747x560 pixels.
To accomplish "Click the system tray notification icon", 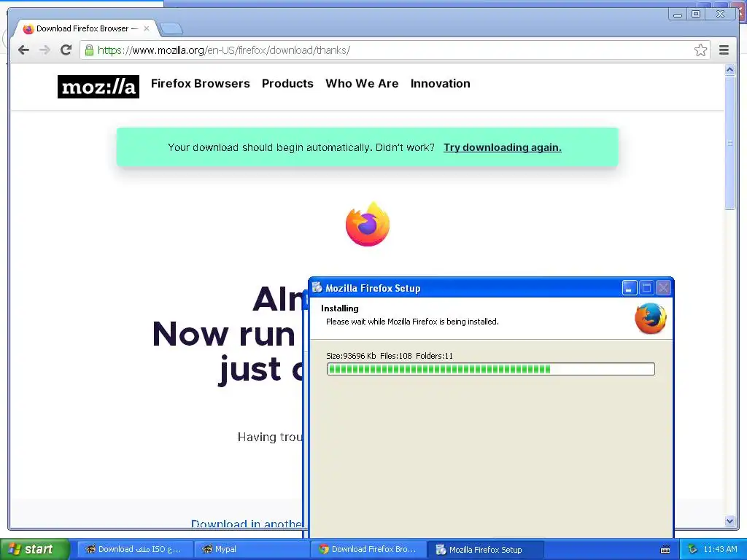I will coord(693,549).
